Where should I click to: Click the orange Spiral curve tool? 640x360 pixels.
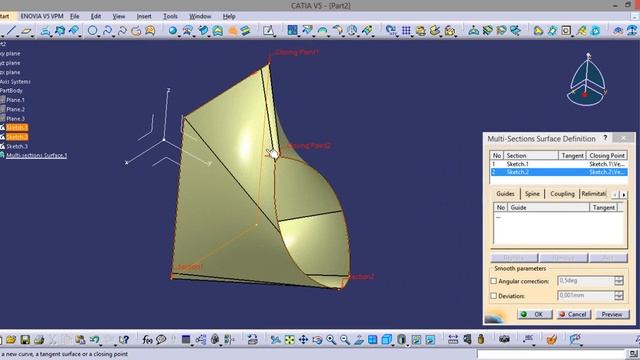(x=136, y=31)
